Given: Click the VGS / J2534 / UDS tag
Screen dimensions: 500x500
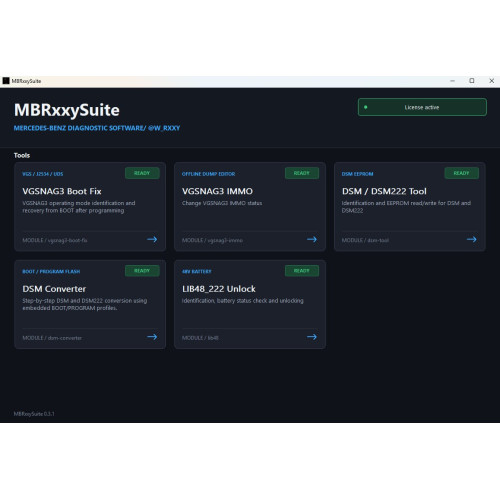Looking at the screenshot, I should pyautogui.click(x=43, y=174).
